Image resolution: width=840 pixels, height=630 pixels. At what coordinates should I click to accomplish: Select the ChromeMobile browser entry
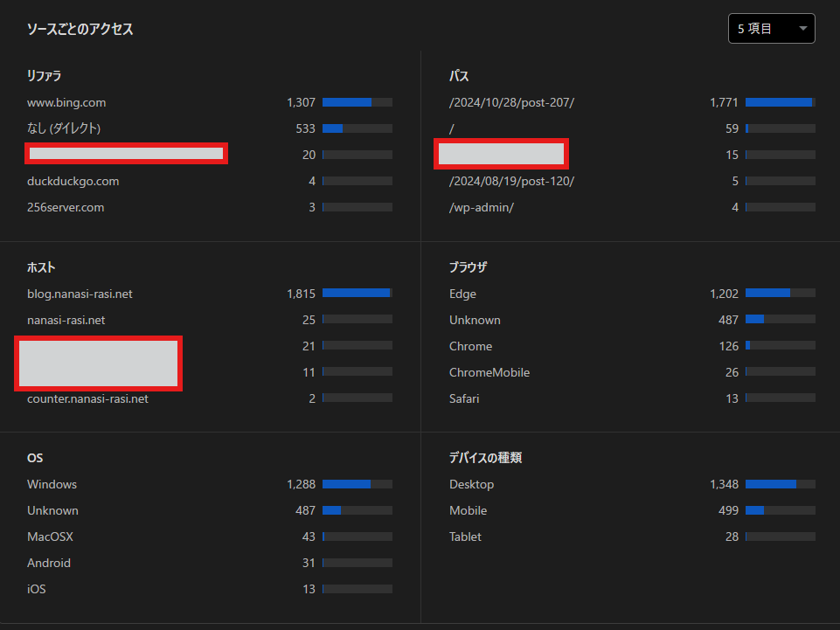(489, 373)
